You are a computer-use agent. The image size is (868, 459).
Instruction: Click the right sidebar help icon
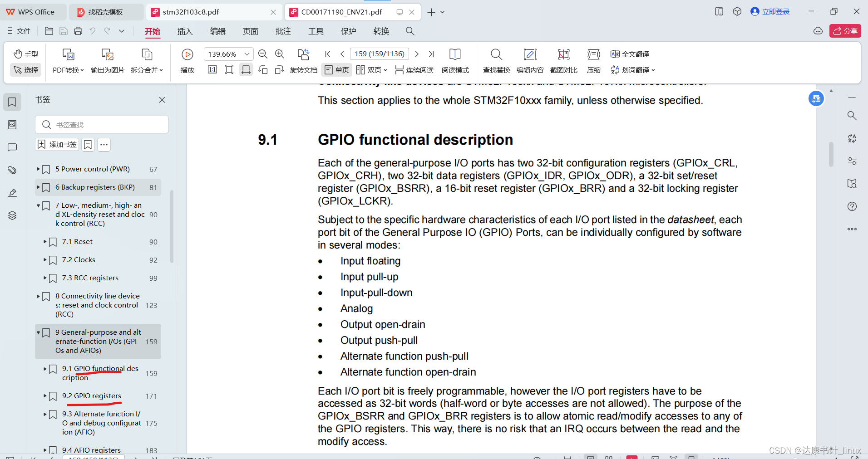pyautogui.click(x=852, y=206)
